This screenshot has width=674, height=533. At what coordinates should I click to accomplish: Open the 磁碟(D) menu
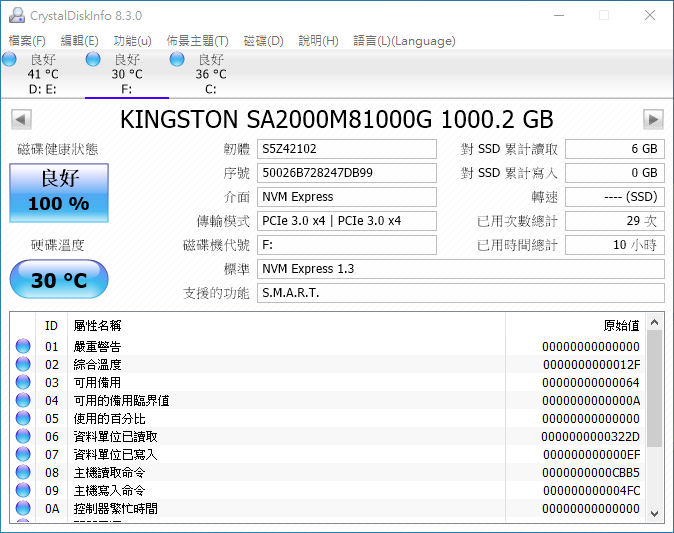tap(263, 41)
